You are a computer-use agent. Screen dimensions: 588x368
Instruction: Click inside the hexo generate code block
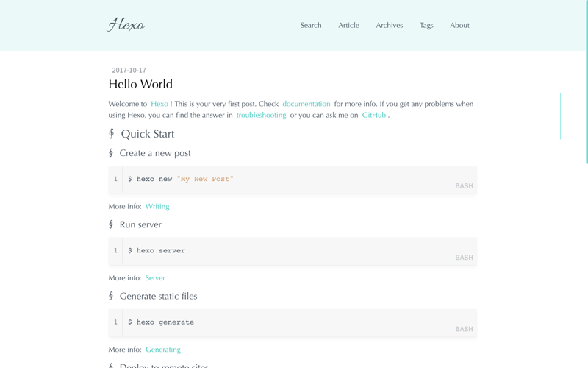pos(294,322)
